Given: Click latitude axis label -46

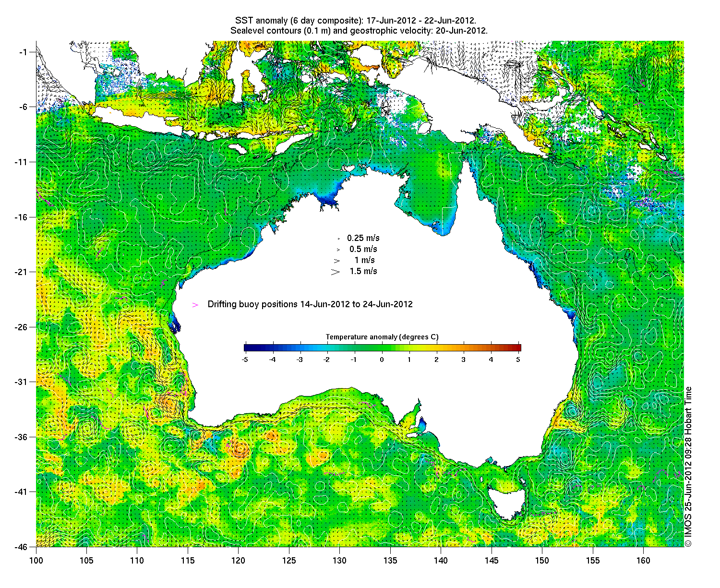Looking at the screenshot, I should click(x=22, y=547).
